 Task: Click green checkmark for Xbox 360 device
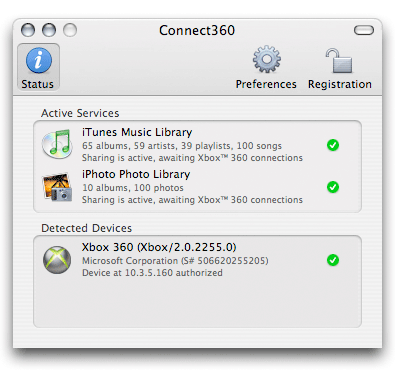[x=333, y=260]
